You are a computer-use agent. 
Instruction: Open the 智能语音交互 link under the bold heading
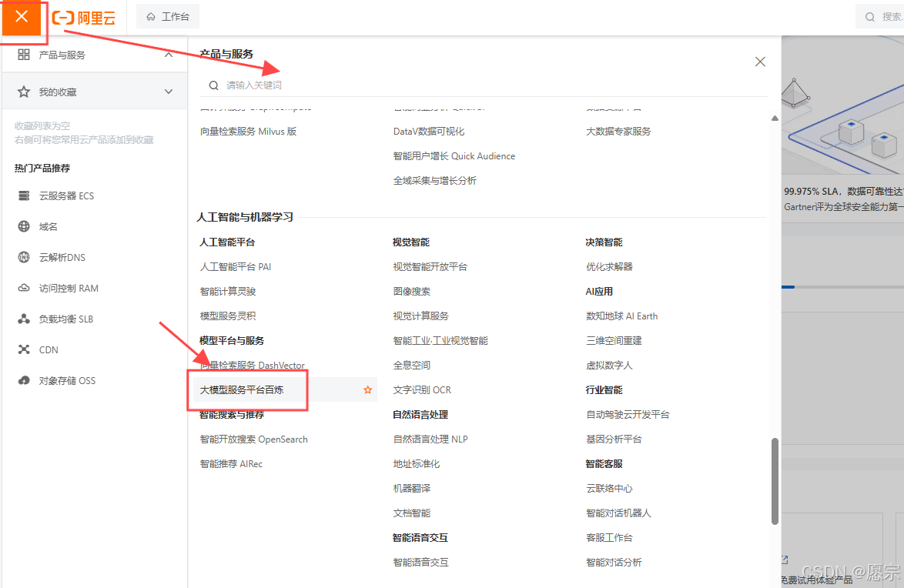point(421,563)
